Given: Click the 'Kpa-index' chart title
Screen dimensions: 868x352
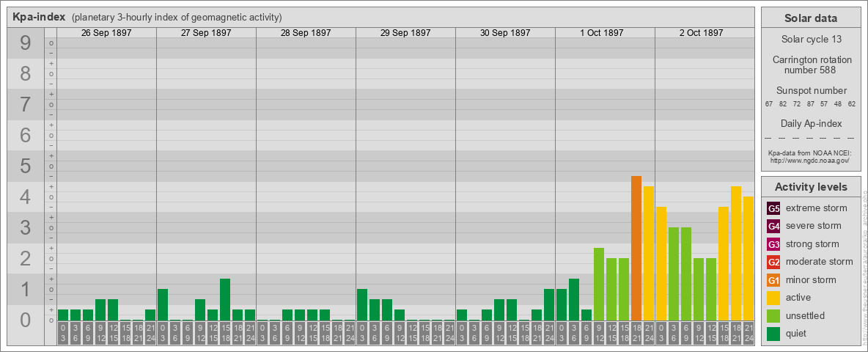Looking at the screenshot, I should [38, 17].
